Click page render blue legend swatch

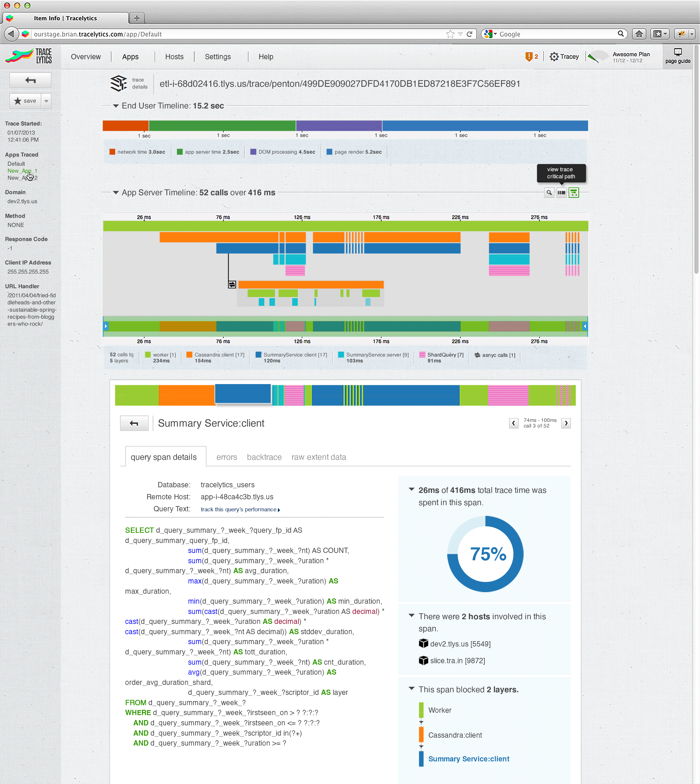pos(329,152)
